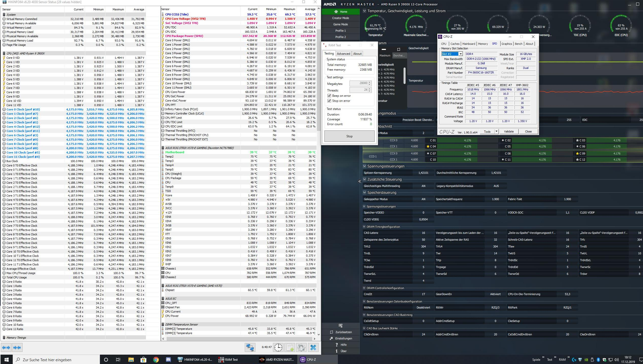Toggle the Stop on error checkbox
Screen dimensions: 643x364
[329, 101]
